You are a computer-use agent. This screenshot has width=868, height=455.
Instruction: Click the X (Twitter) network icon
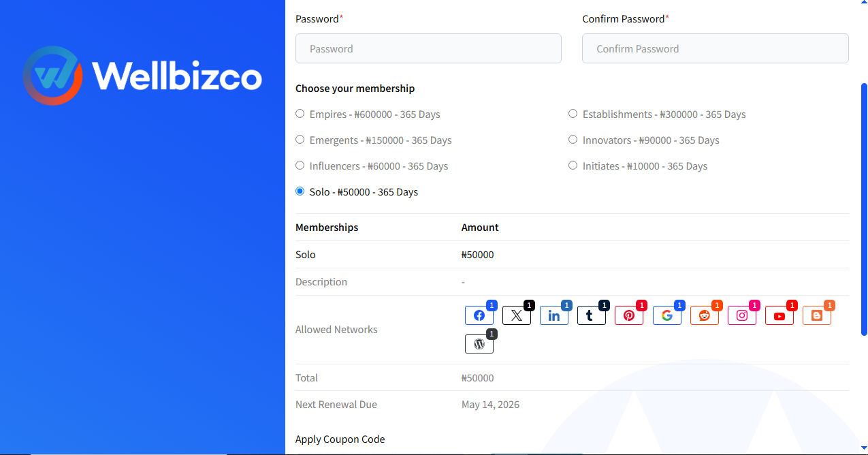[517, 315]
